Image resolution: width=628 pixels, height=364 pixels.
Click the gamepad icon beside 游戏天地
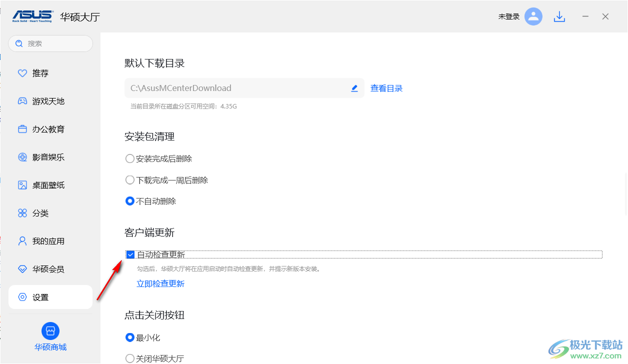tap(22, 101)
